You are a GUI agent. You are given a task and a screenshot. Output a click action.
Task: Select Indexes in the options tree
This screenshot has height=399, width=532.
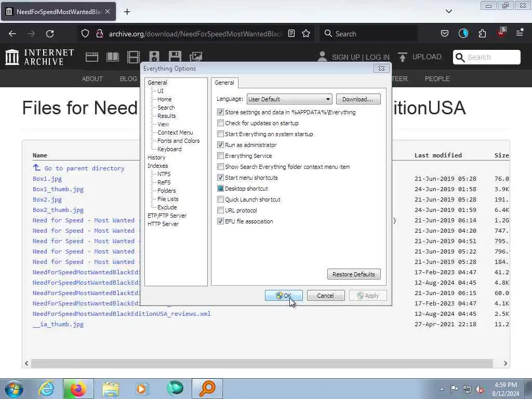pos(157,166)
